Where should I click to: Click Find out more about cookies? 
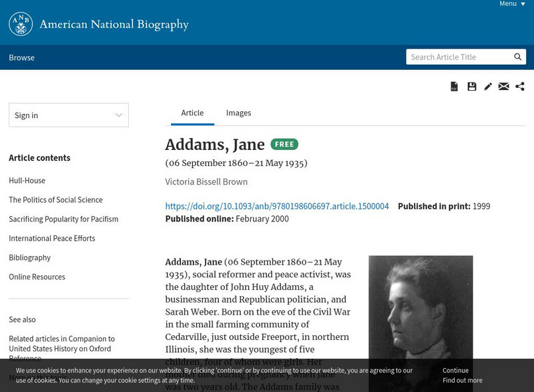click(x=462, y=381)
